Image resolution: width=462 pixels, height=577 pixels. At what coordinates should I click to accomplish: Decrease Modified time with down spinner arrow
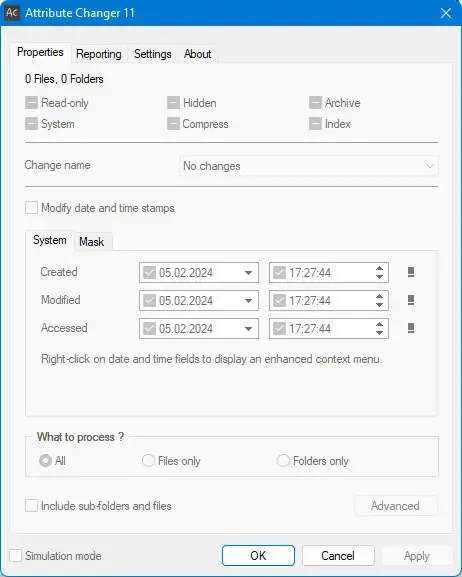pos(380,305)
